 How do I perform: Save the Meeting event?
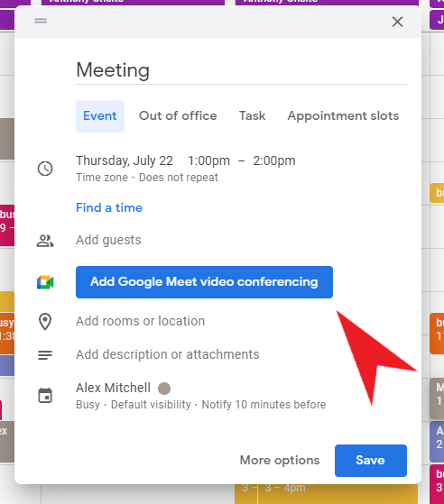371,461
